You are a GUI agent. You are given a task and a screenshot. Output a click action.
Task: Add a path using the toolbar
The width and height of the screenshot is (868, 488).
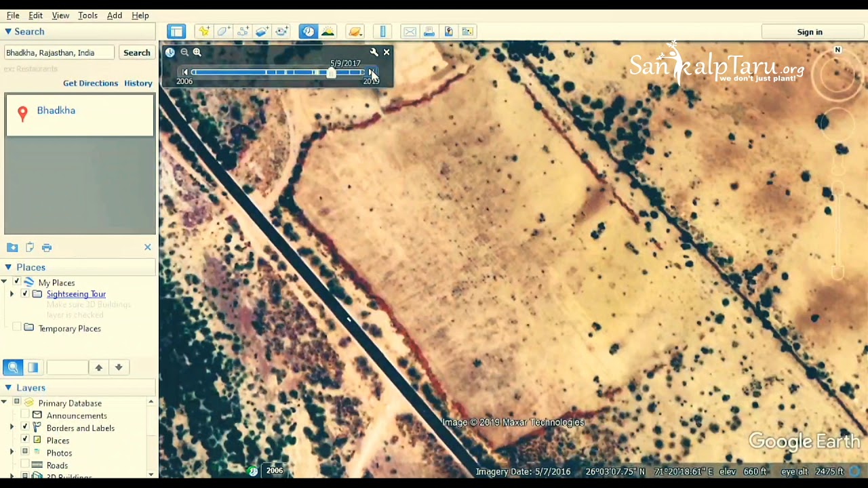pyautogui.click(x=243, y=31)
